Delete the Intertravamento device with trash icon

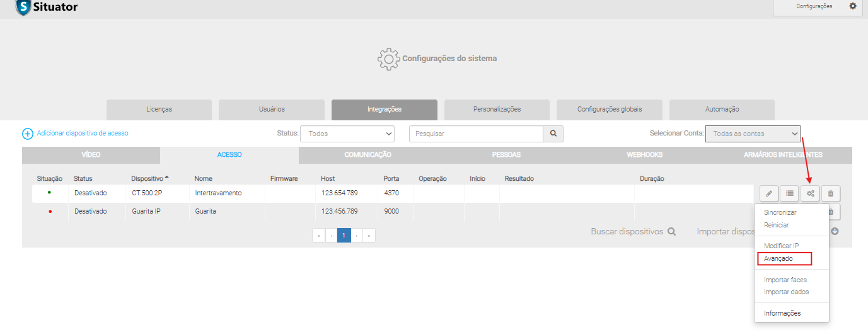831,193
